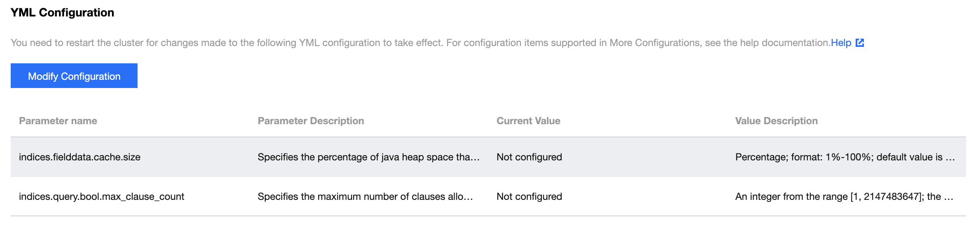This screenshot has height=227, width=980.
Task: Click the Parameter name column header
Action: point(58,121)
